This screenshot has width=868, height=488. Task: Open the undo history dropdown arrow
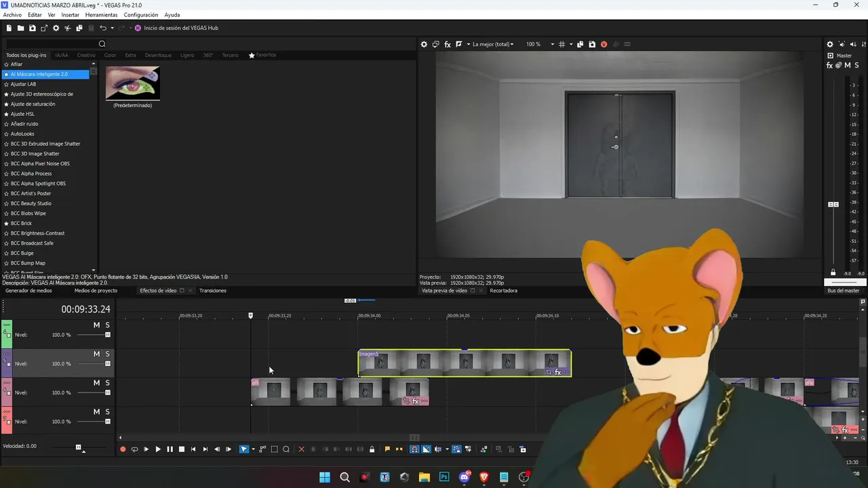[x=112, y=28]
